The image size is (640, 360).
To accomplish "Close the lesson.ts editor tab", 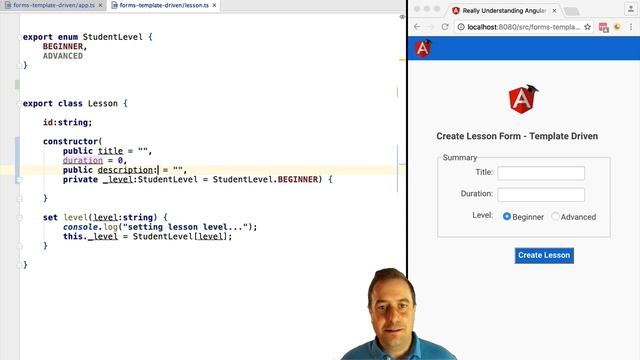I will coord(214,5).
